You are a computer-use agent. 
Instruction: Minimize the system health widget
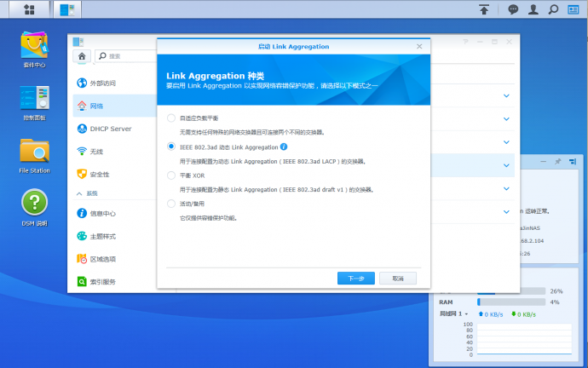click(x=543, y=162)
